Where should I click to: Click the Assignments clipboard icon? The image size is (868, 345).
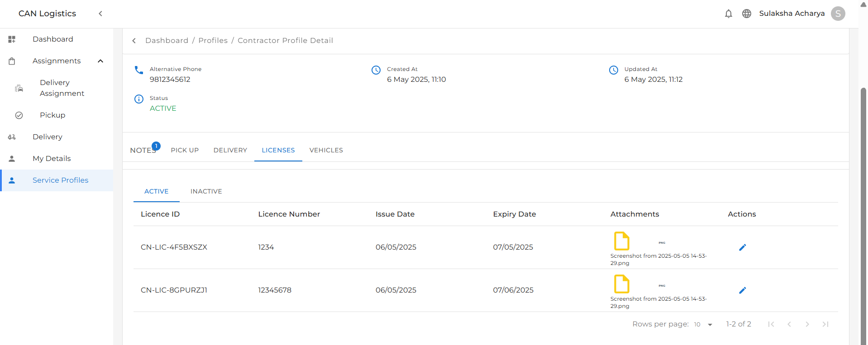click(12, 61)
